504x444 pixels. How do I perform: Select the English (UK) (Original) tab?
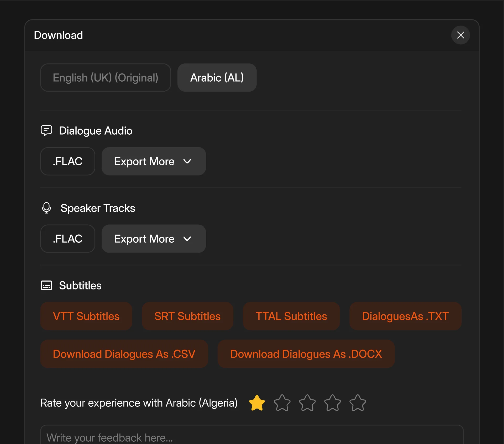[x=106, y=78]
